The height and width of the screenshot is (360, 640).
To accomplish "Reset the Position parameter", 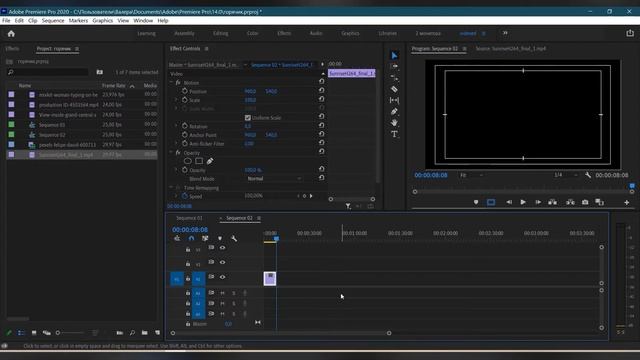I will click(322, 91).
